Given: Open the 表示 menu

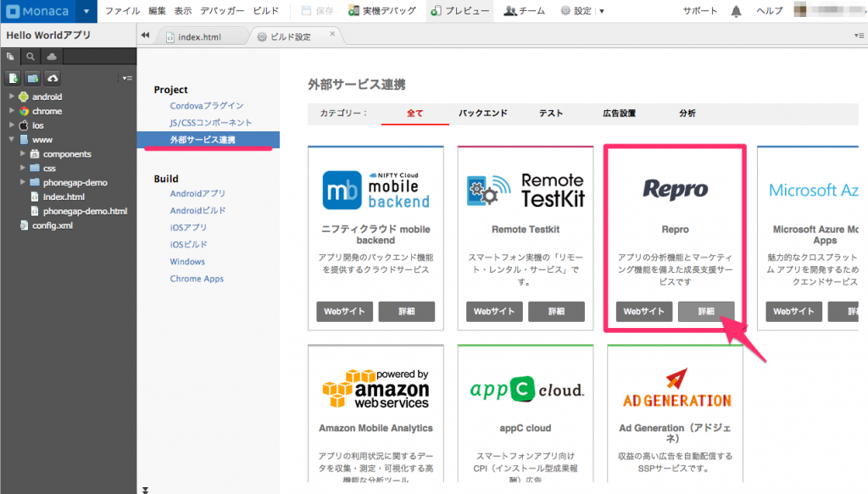Looking at the screenshot, I should [x=183, y=11].
